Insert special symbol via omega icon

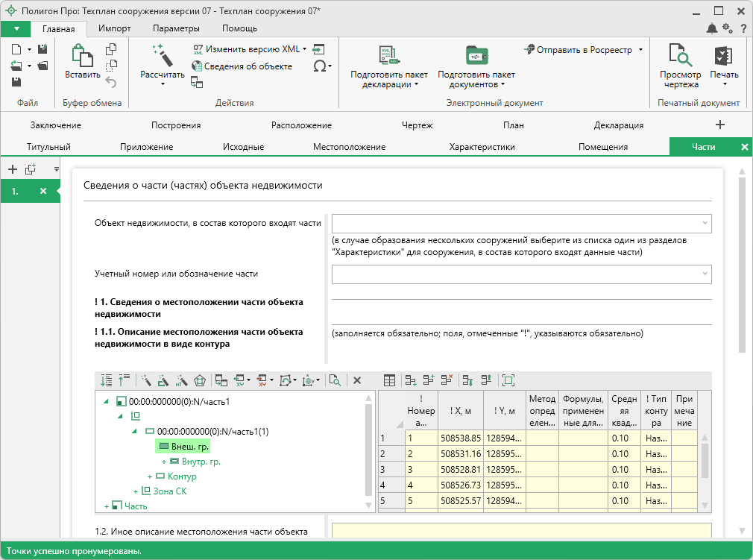pos(319,66)
